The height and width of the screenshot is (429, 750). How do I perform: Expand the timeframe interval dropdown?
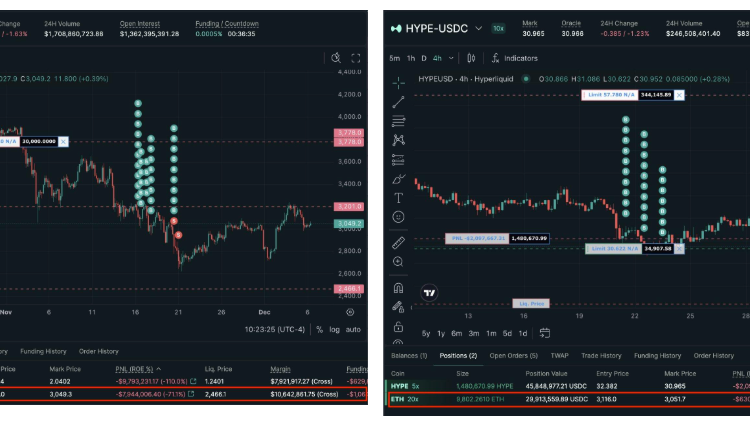[x=452, y=58]
